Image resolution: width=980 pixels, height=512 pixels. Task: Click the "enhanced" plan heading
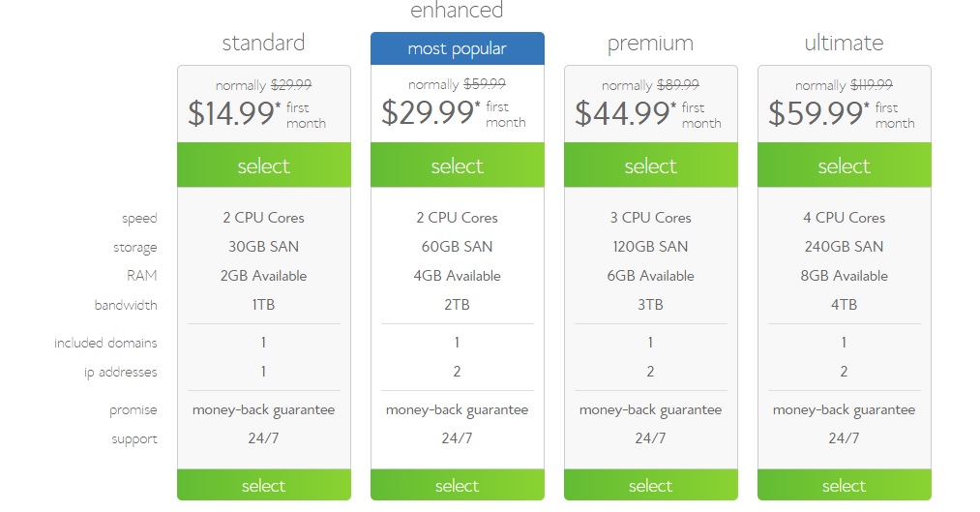[x=457, y=12]
